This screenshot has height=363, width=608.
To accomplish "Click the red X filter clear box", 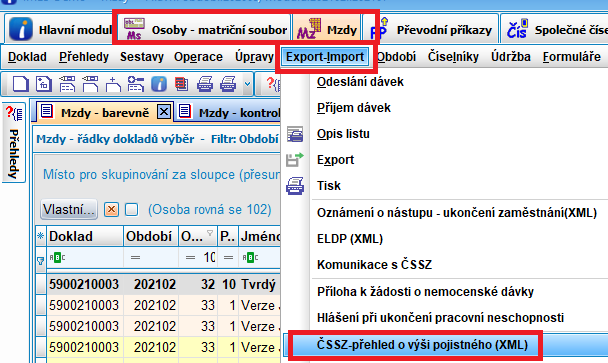I will tap(111, 210).
